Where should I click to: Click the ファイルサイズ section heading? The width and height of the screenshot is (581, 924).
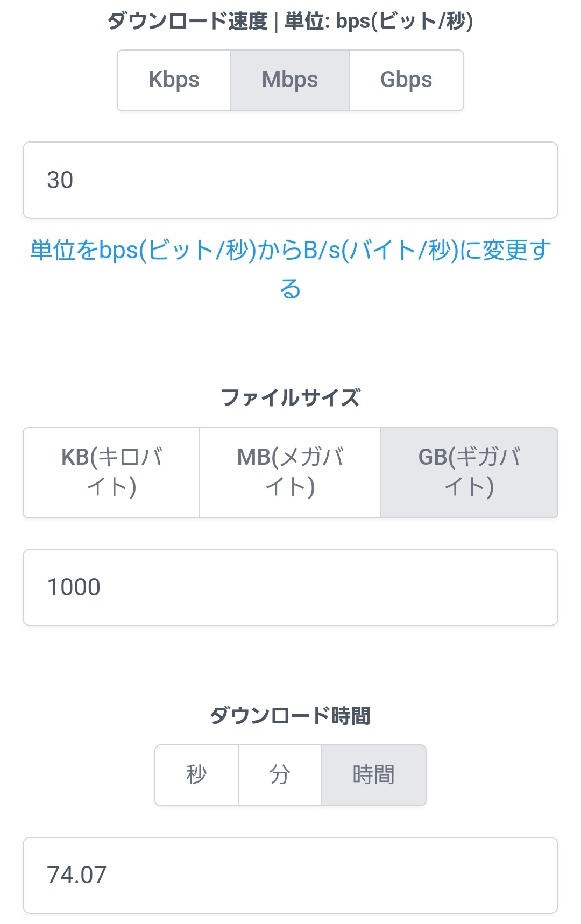(x=290, y=398)
